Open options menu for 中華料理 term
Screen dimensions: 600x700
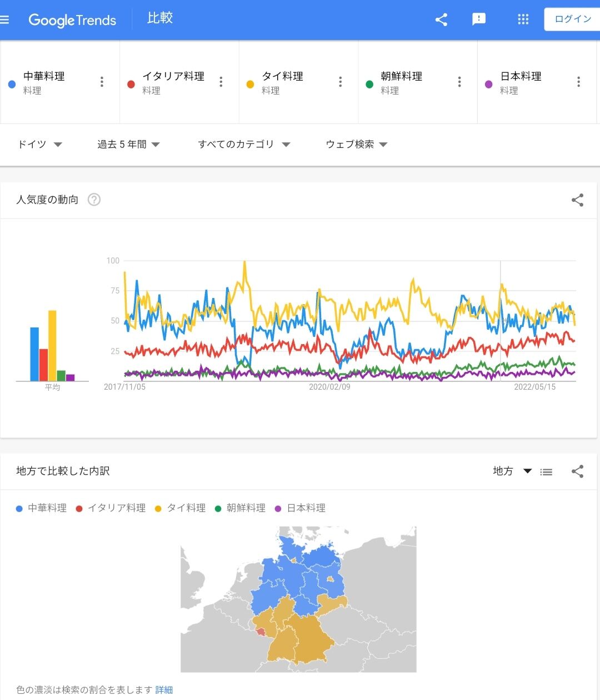coord(102,82)
